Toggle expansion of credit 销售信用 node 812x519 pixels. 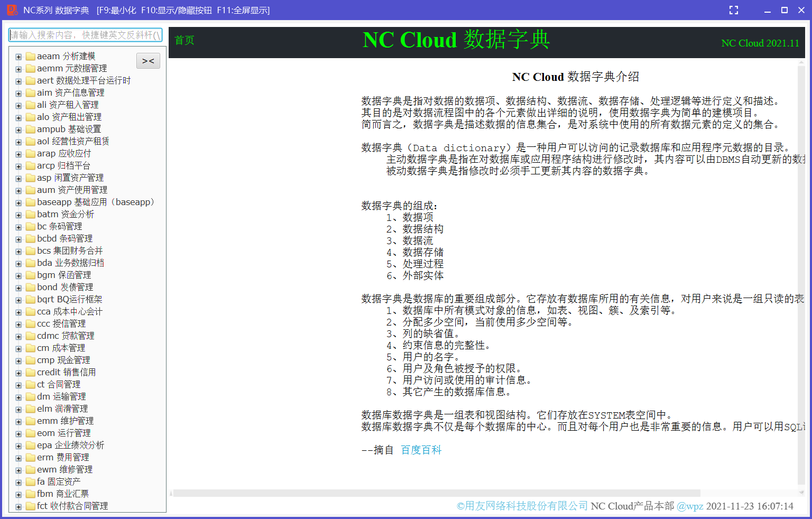(x=19, y=372)
